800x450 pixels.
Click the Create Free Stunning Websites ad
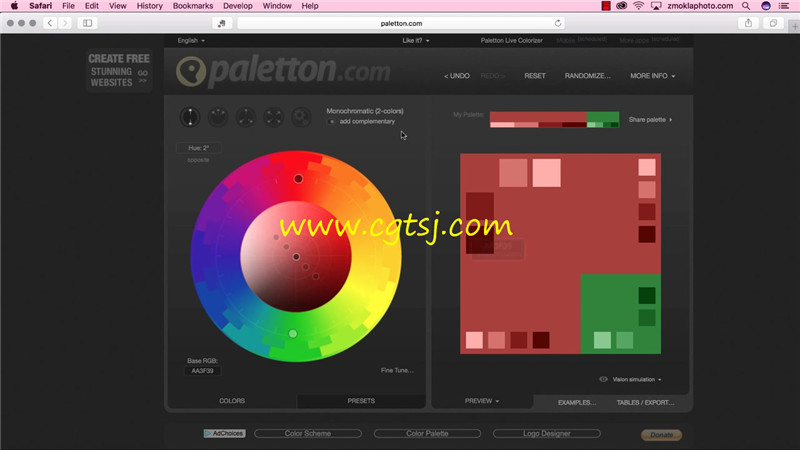point(119,70)
